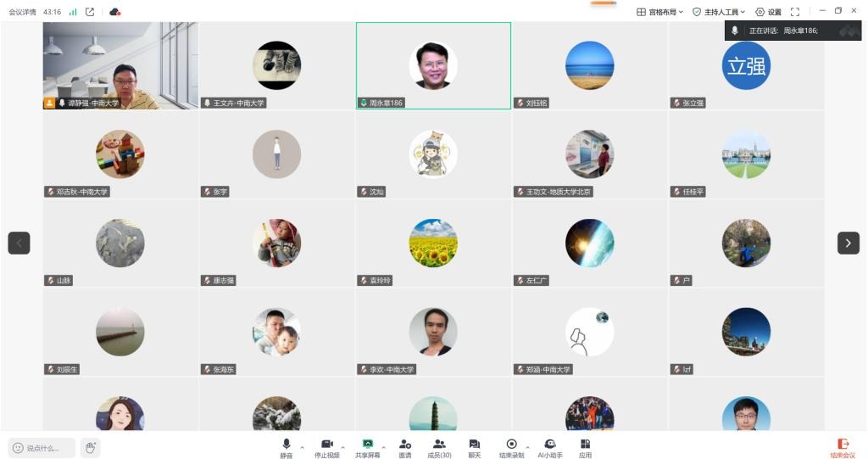Viewport: 868px width, 459px height.
Task: Stop recording via record button
Action: (x=511, y=445)
